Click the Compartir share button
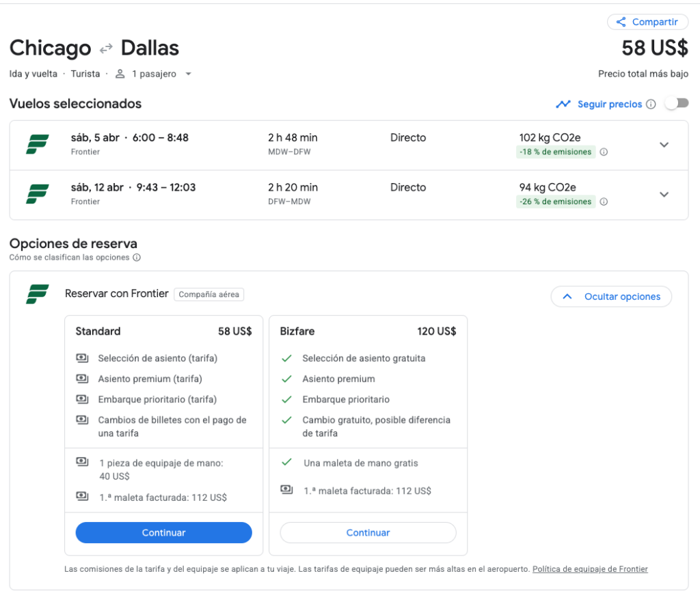 pyautogui.click(x=647, y=22)
